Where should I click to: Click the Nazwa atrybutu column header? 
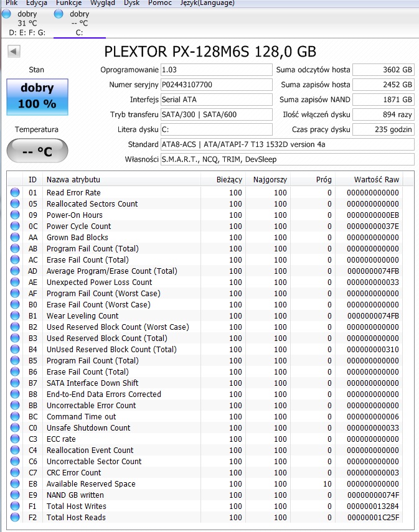click(121, 179)
